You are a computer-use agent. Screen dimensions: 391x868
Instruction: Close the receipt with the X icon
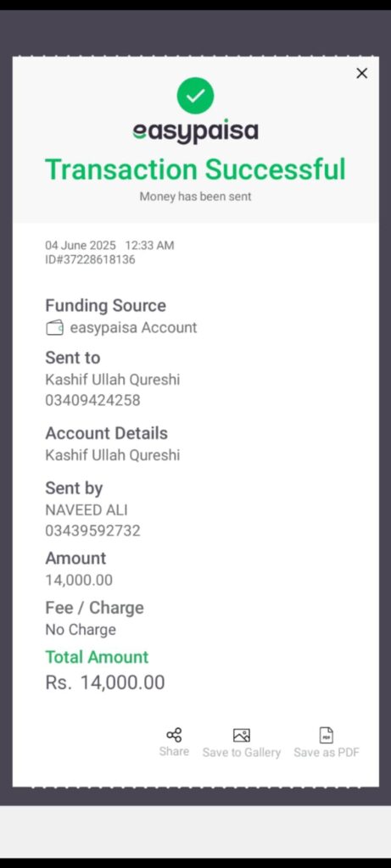(x=361, y=73)
